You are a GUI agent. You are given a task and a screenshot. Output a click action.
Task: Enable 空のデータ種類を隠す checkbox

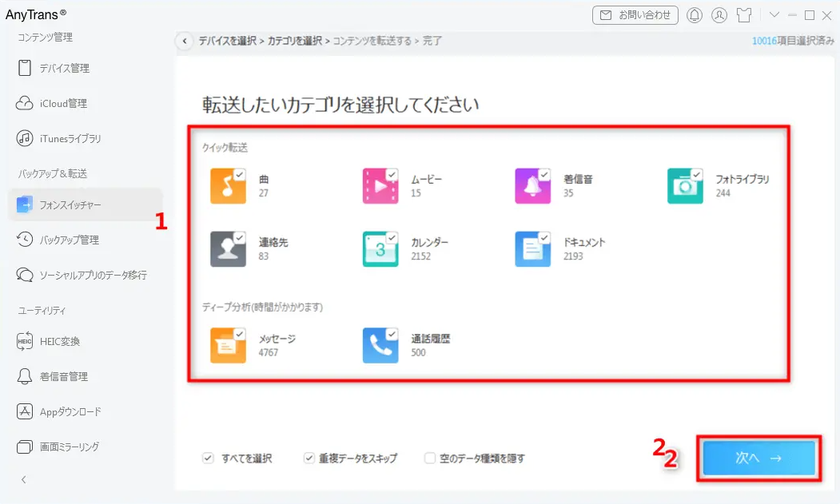[430, 458]
